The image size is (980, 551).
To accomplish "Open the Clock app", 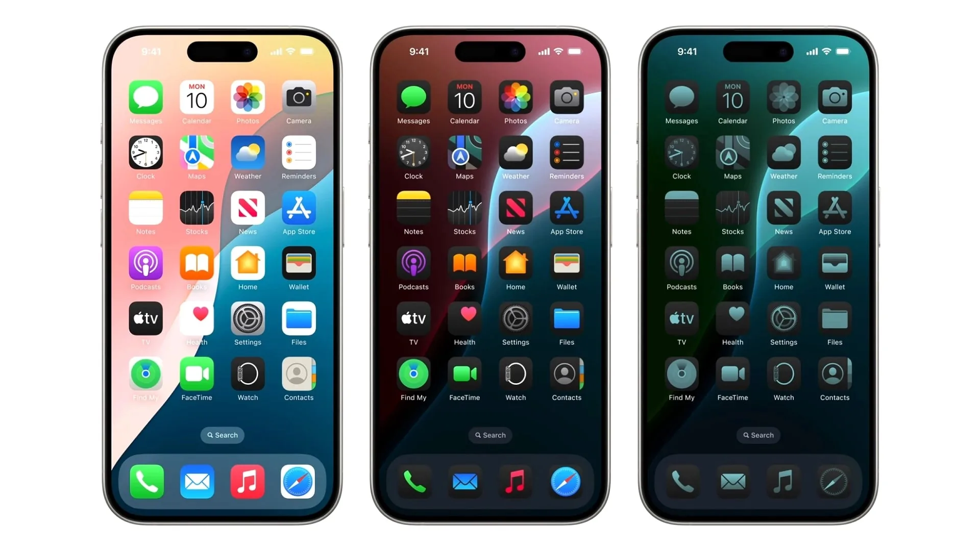I will (x=145, y=156).
